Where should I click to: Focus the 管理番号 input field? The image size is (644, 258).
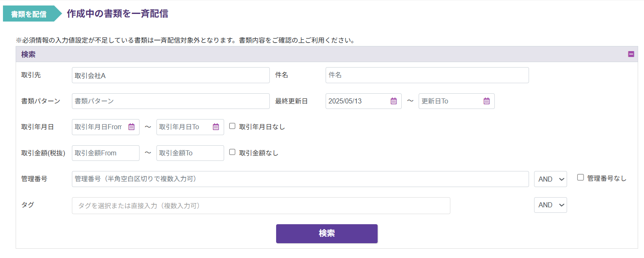click(x=300, y=179)
